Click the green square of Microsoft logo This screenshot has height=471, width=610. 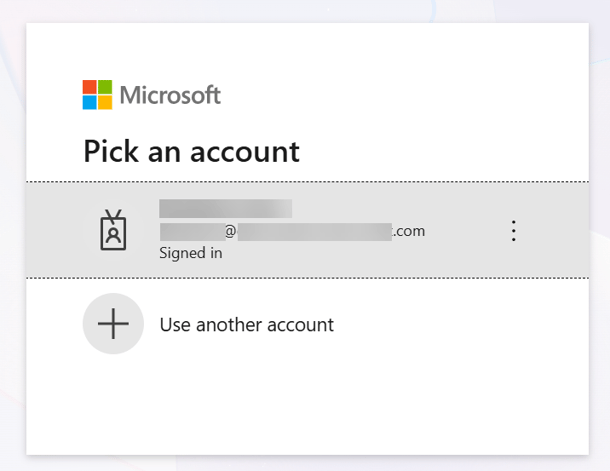pyautogui.click(x=105, y=88)
